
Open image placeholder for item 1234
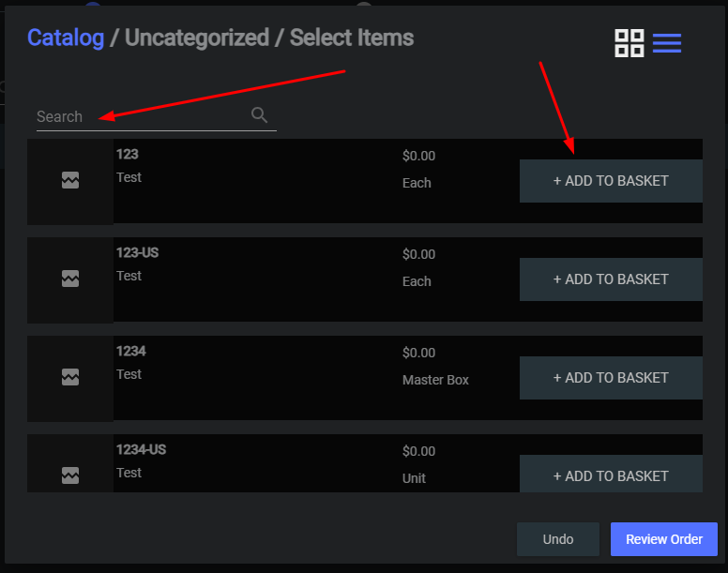(70, 377)
